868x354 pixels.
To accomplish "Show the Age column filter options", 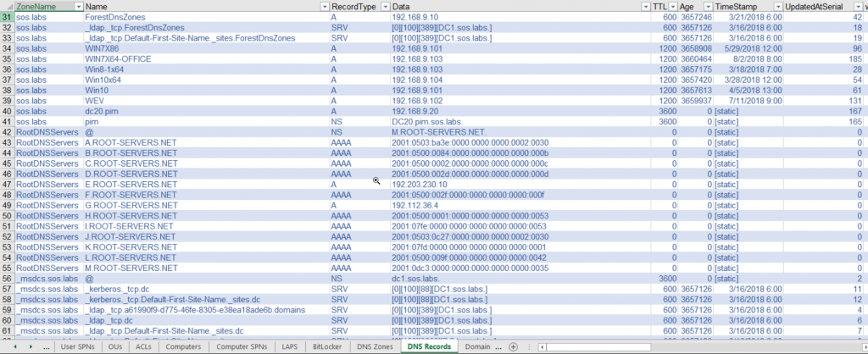I will [x=708, y=7].
